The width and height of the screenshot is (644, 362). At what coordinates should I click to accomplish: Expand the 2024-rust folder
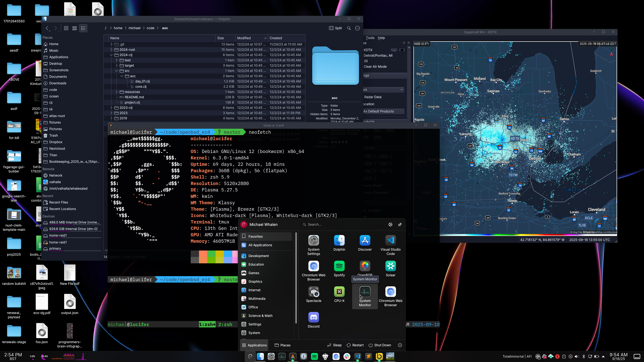point(111,50)
